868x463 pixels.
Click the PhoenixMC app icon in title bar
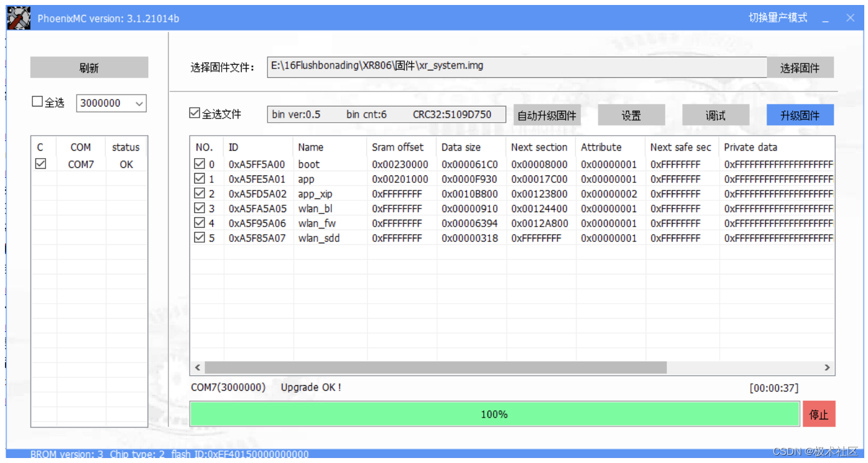tap(19, 17)
